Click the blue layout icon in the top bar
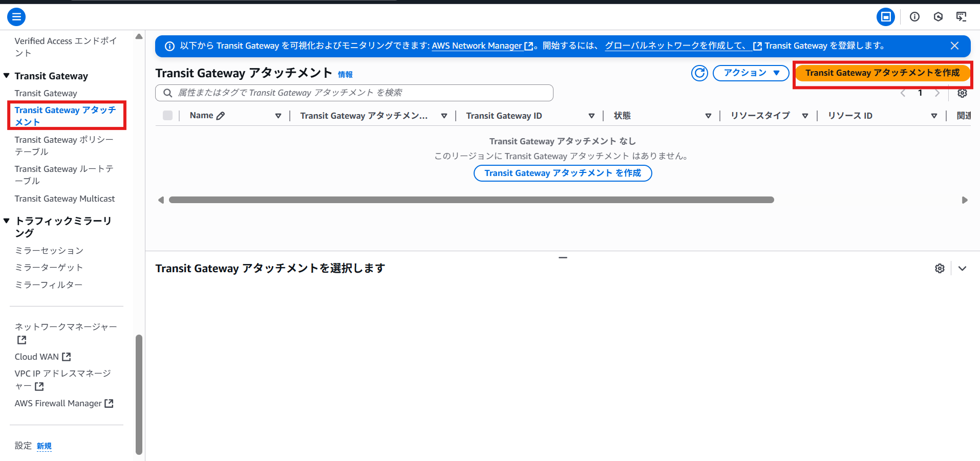The image size is (980, 461). 886,16
